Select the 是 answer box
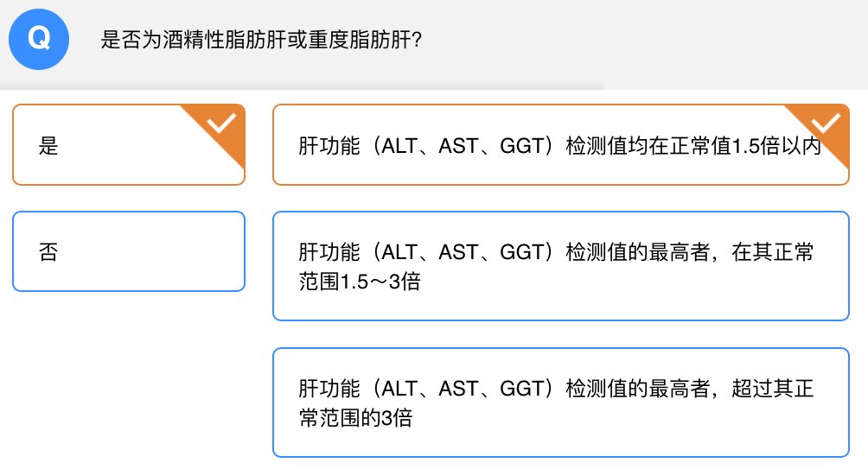This screenshot has height=469, width=868. coord(129,145)
